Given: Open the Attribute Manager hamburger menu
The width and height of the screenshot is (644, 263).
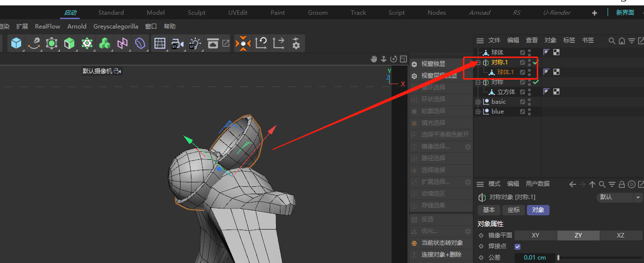Looking at the screenshot, I should 480,184.
